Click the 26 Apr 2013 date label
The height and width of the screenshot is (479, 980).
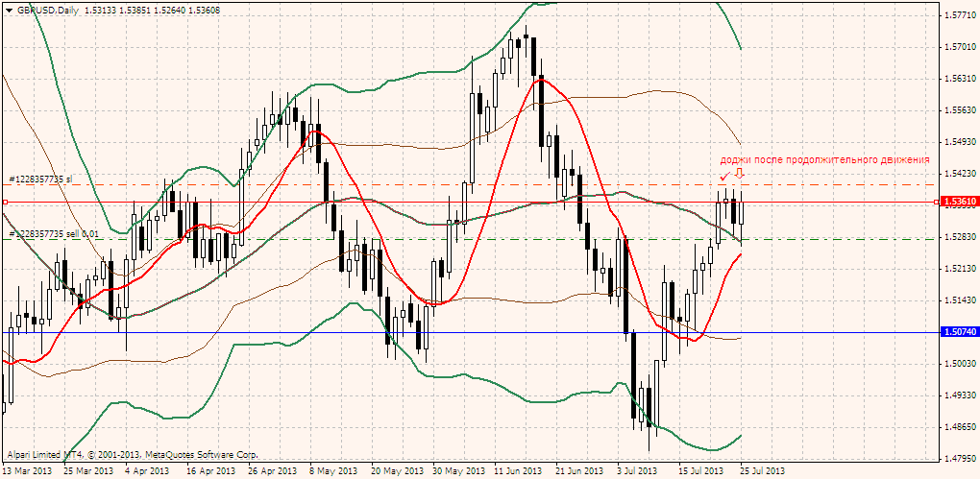271,470
